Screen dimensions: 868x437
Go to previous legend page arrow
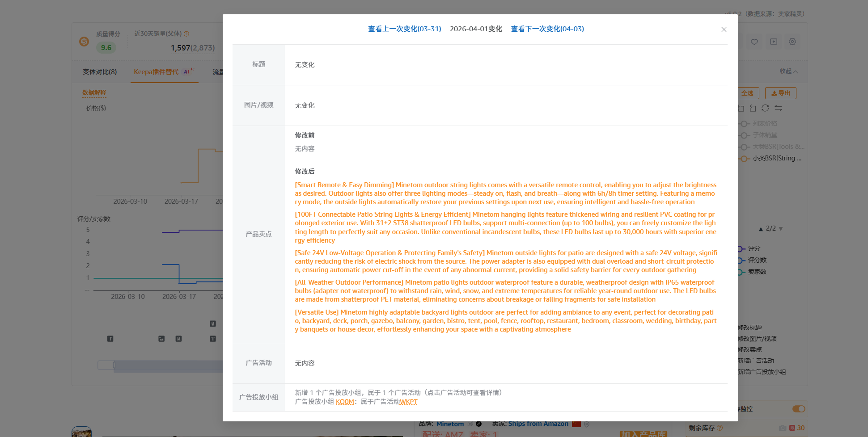761,229
